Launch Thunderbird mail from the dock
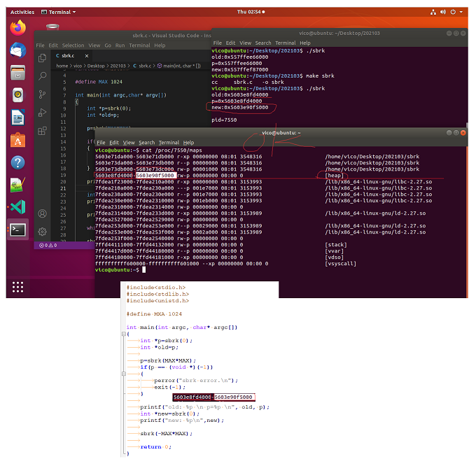This screenshot has height=459, width=476. click(18, 50)
